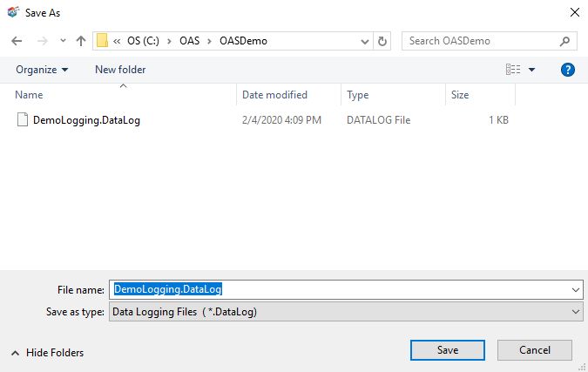Select OASDemo in the address path
588x372 pixels.
[243, 40]
